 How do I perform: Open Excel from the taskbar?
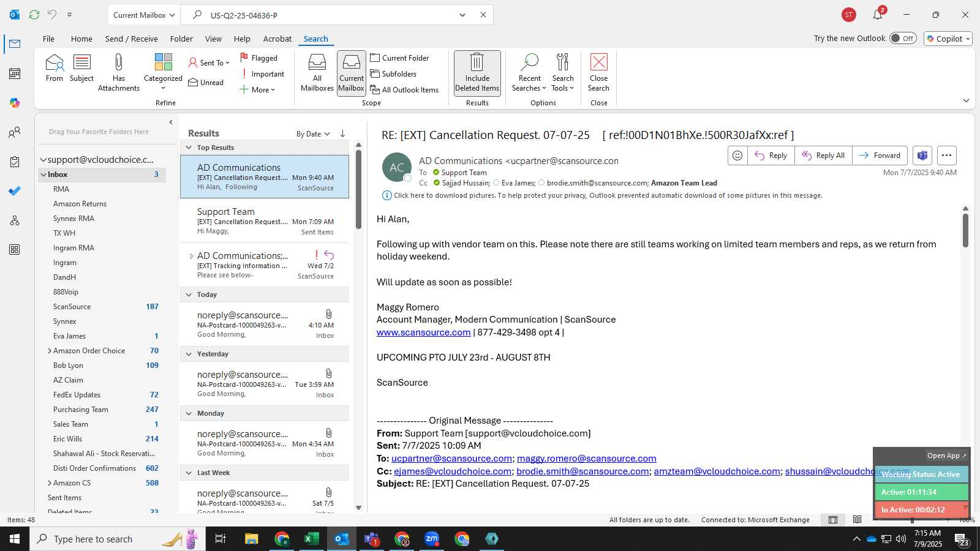click(312, 539)
